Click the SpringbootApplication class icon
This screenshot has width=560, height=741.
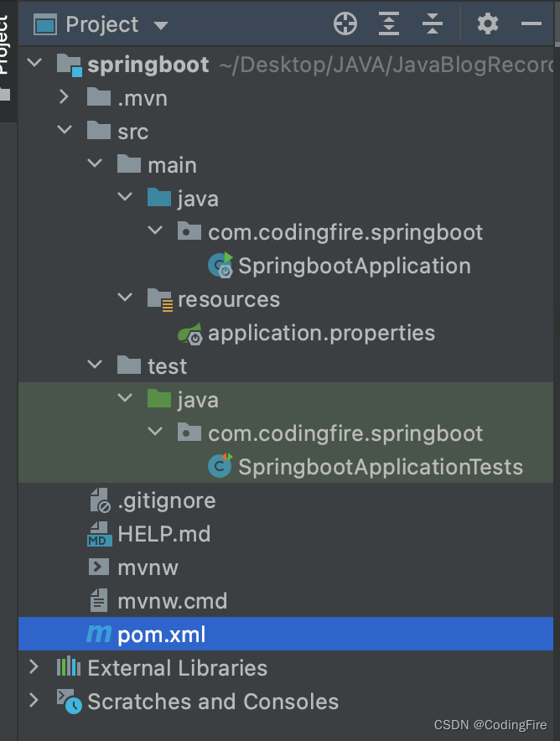(x=220, y=266)
